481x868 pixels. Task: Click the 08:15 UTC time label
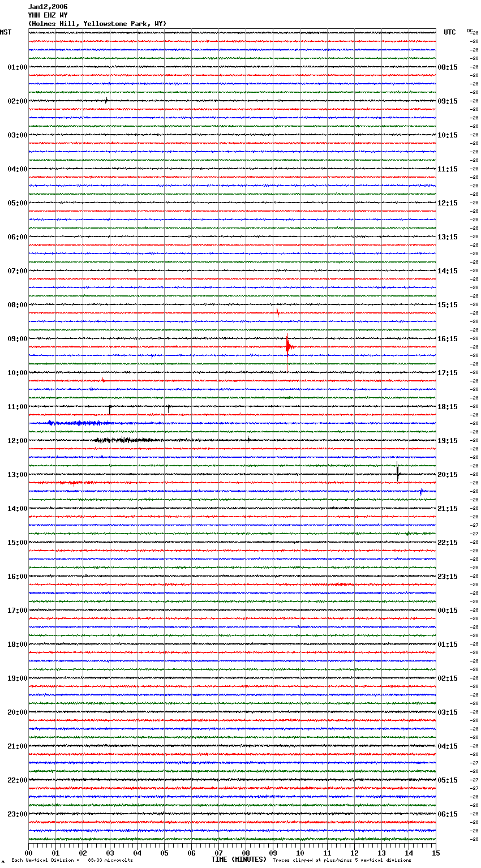click(448, 67)
